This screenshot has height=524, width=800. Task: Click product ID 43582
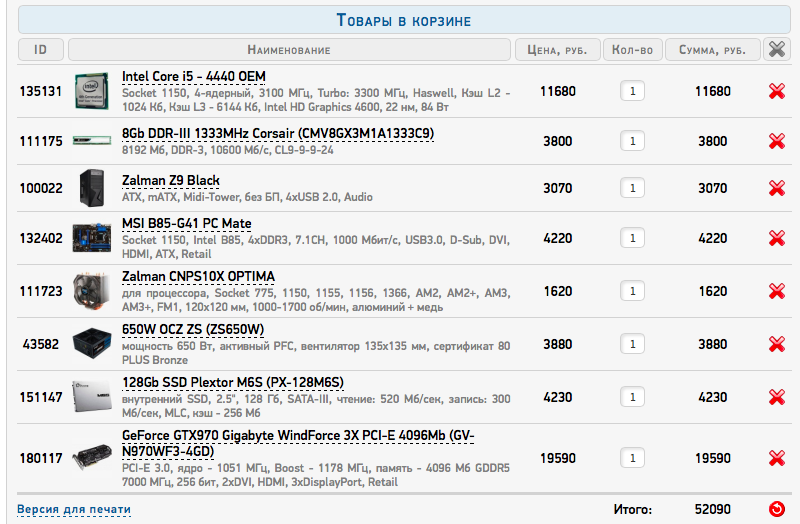coord(41,344)
